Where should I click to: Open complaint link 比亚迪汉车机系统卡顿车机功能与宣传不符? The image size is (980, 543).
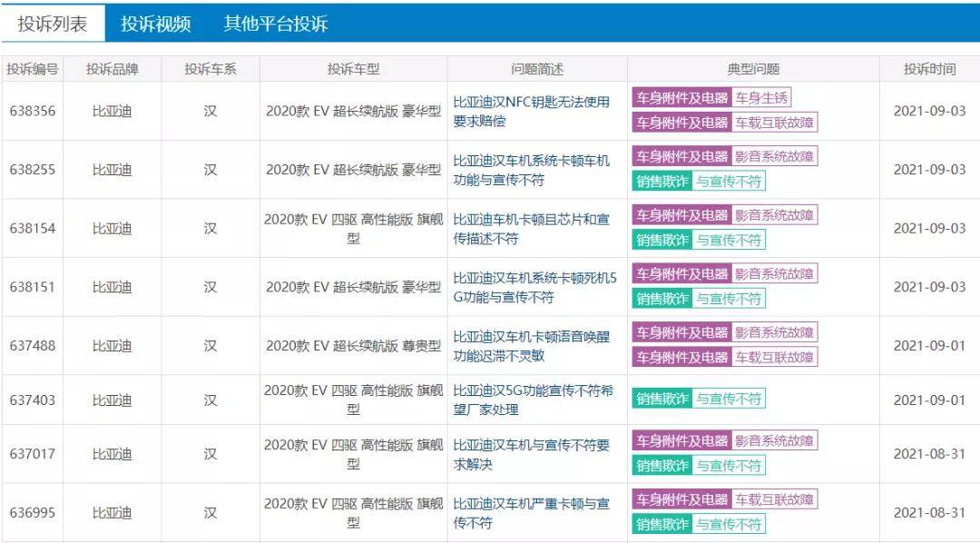coord(531,170)
